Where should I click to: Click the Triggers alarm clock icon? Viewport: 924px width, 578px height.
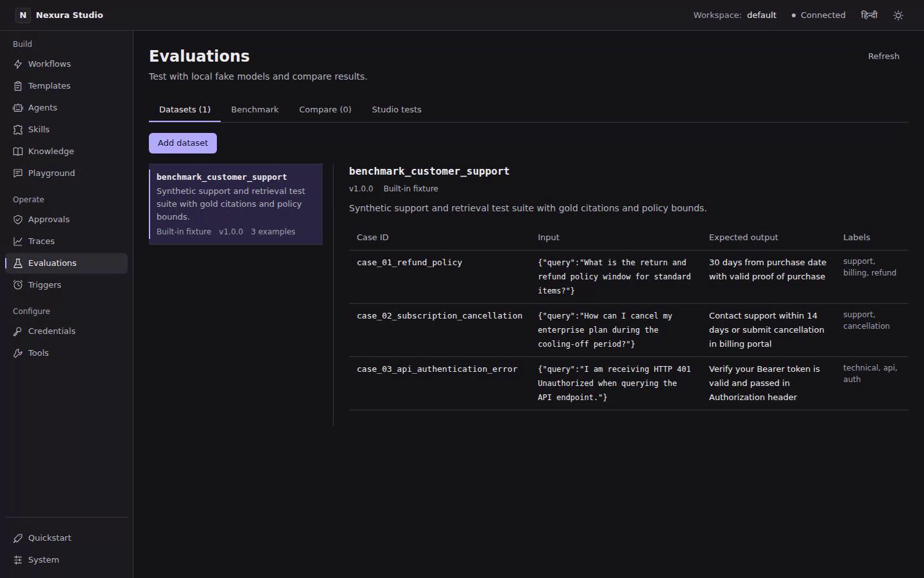18,285
